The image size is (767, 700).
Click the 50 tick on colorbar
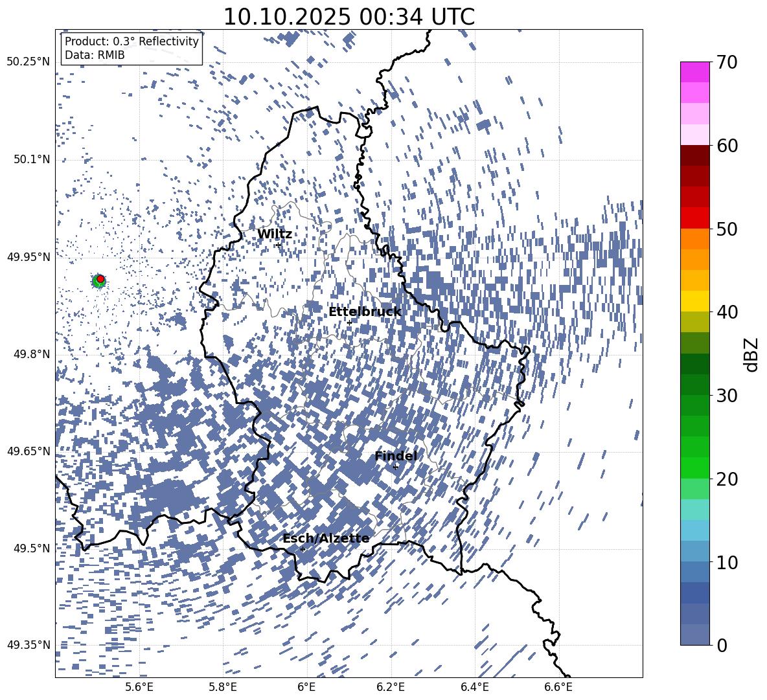[x=727, y=229]
